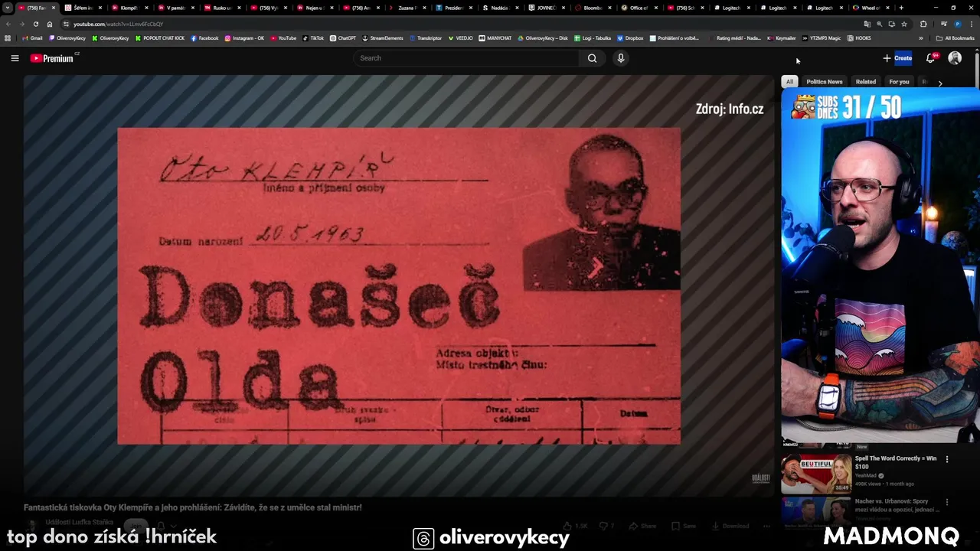Open the POPOUT CHAT KICK bookmark

pos(160,38)
